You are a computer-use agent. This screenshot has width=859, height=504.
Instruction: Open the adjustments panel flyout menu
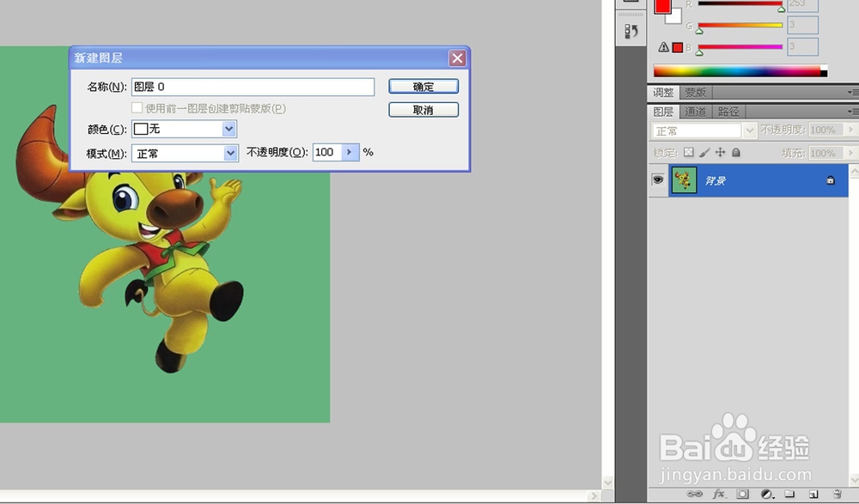tap(853, 93)
